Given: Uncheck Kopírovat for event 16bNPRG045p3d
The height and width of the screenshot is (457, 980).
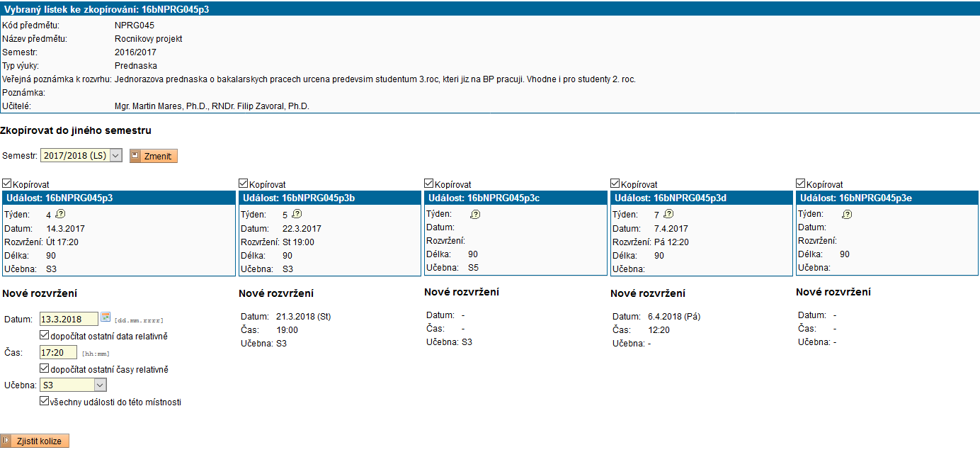Looking at the screenshot, I should point(615,184).
